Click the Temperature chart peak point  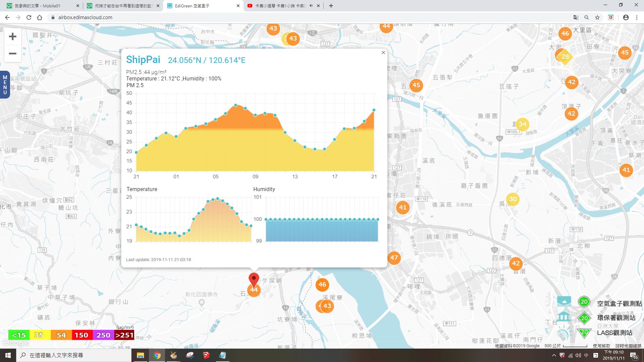pos(218,199)
